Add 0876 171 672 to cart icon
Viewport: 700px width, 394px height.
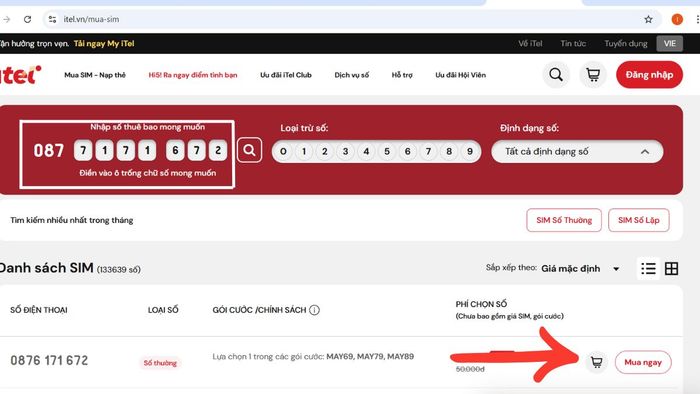point(596,362)
